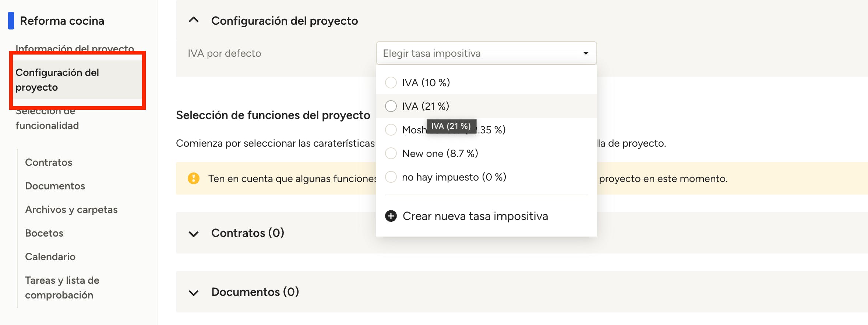Expand the Documentos (0) section
This screenshot has width=868, height=325.
point(194,292)
